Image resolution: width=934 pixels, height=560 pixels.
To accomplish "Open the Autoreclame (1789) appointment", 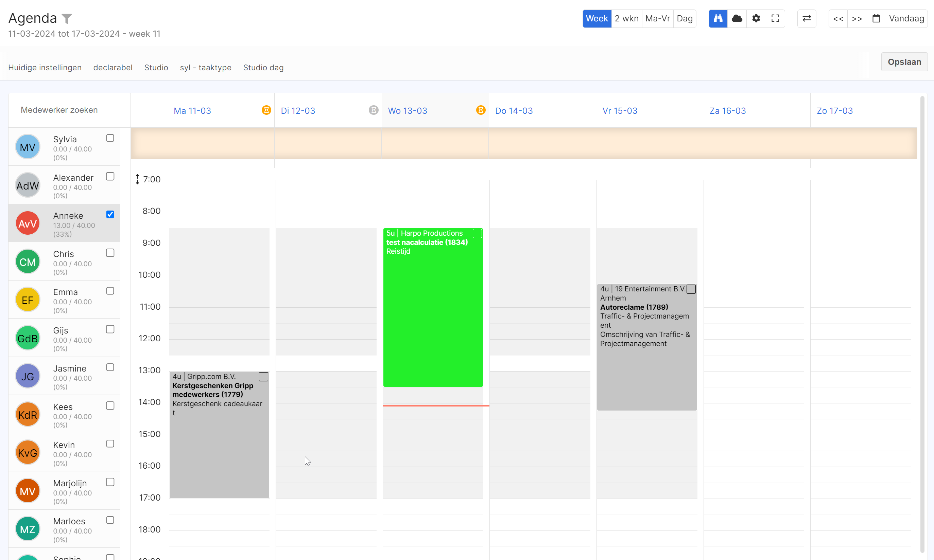I will click(x=647, y=347).
